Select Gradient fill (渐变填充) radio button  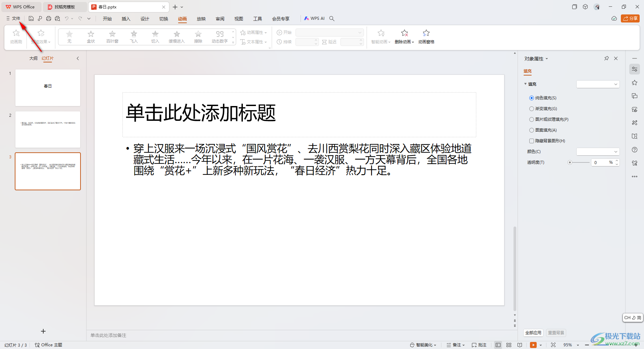532,109
